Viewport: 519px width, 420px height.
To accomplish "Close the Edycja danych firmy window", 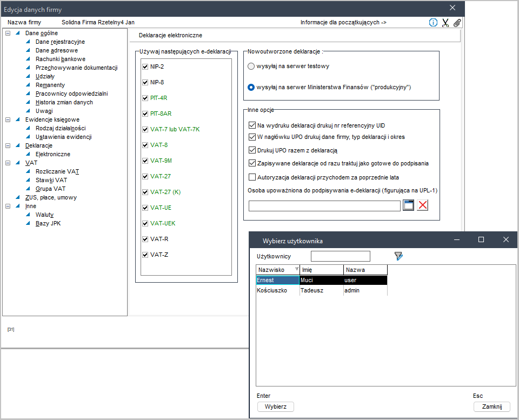I will click(453, 8).
